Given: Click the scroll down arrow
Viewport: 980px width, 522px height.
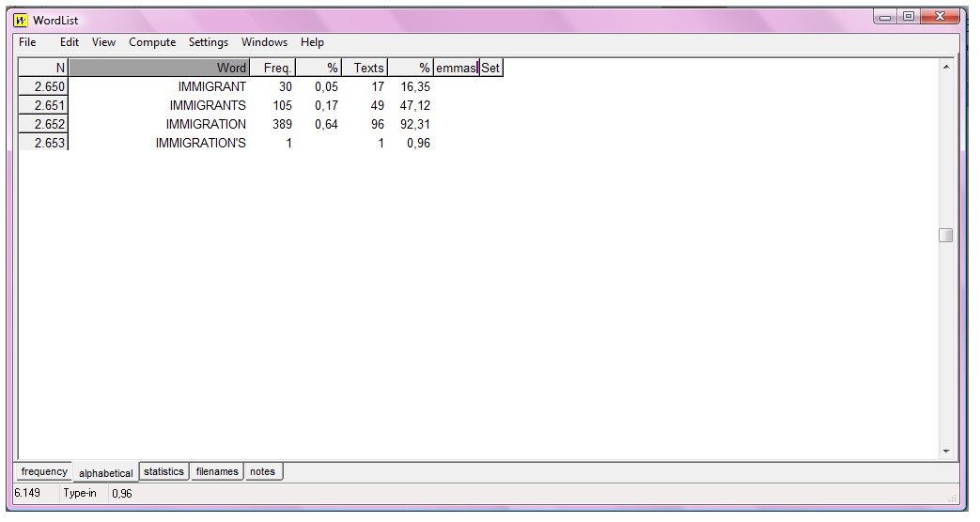Looking at the screenshot, I should pyautogui.click(x=945, y=452).
